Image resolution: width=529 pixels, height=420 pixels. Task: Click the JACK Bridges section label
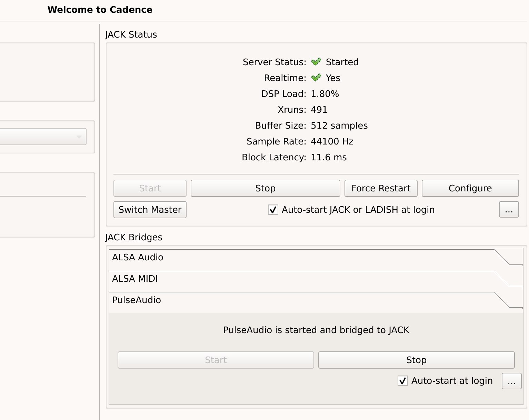click(134, 237)
